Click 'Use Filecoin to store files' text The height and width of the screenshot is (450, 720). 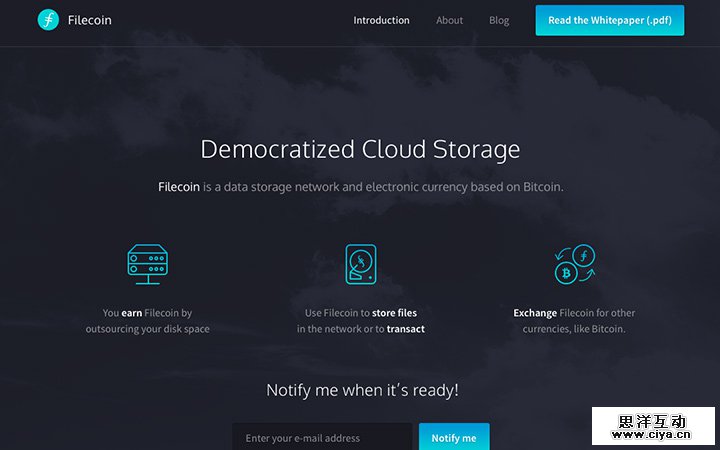[361, 313]
